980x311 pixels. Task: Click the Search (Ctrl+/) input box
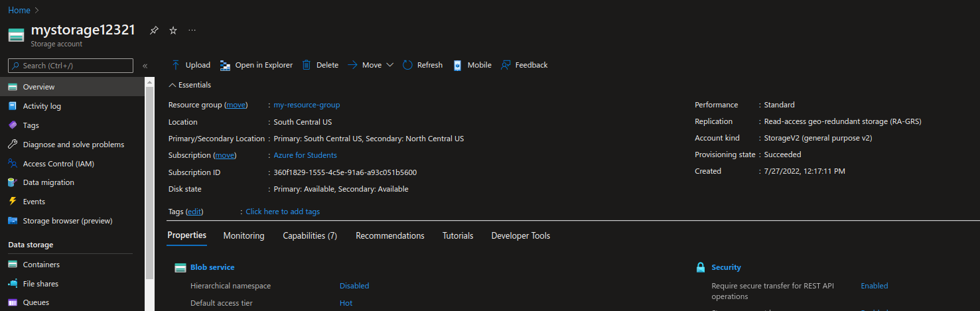click(70, 66)
